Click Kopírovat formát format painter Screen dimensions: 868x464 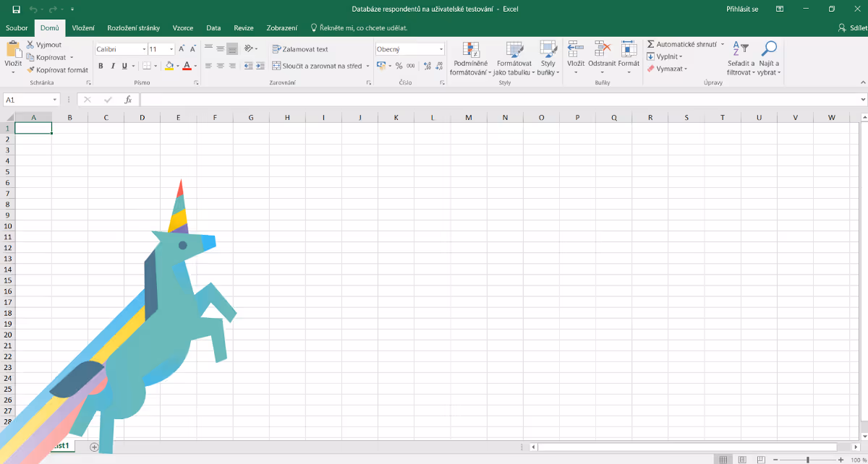click(57, 70)
